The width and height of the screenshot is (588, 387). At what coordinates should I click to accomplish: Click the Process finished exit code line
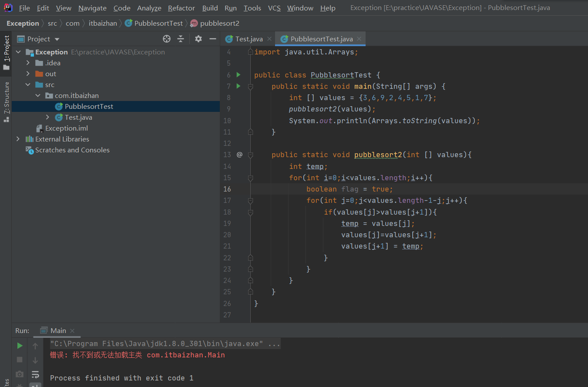(121, 378)
